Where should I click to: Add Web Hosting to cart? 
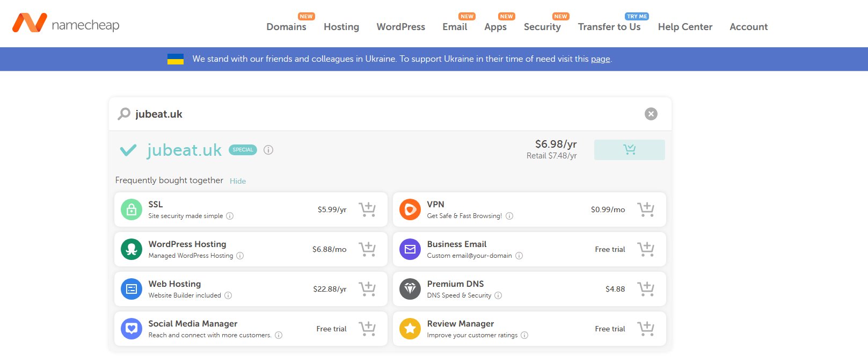pyautogui.click(x=367, y=289)
